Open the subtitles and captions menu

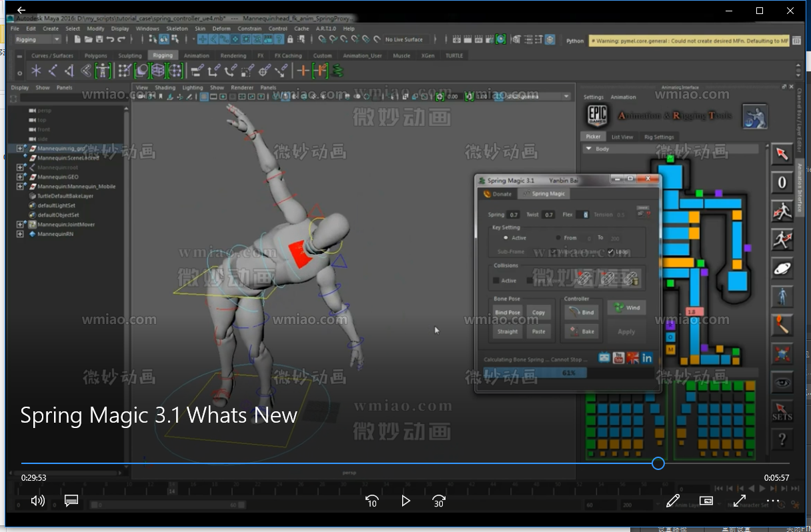(x=71, y=501)
